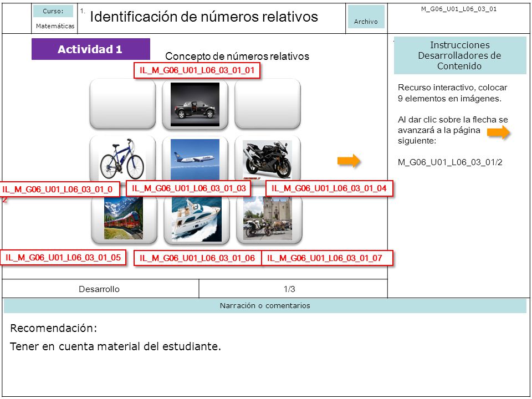Select the label IL_M_G06_U01_L06_03_01_05
The width and height of the screenshot is (532, 399).
[63, 258]
